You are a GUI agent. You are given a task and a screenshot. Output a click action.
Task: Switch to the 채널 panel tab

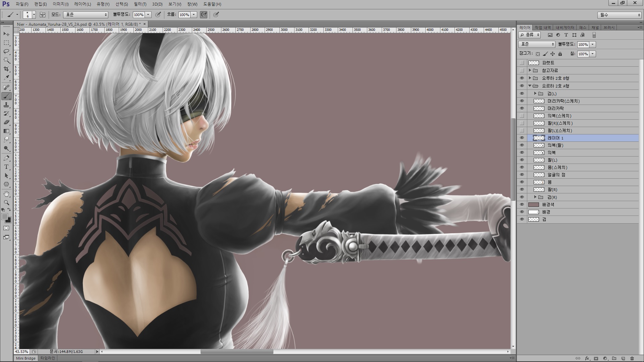click(595, 27)
